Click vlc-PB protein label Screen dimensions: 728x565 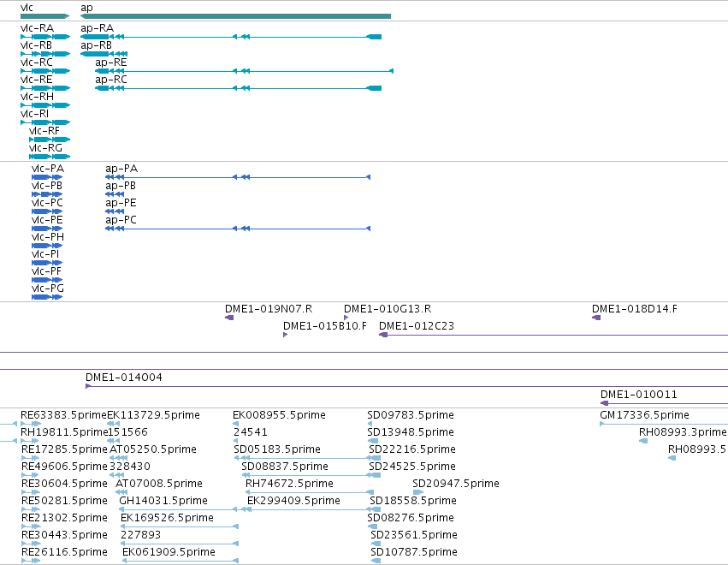[x=47, y=186]
